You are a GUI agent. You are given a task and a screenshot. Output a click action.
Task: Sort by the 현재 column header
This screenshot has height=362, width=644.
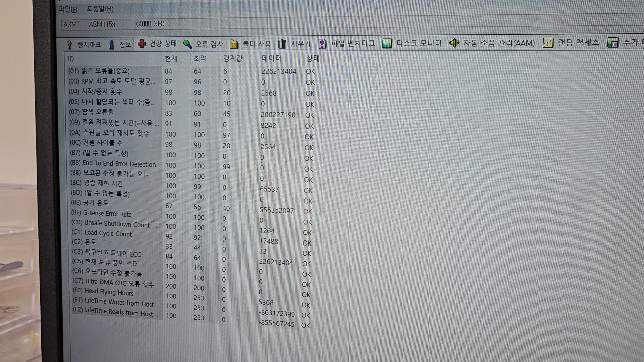pyautogui.click(x=171, y=59)
